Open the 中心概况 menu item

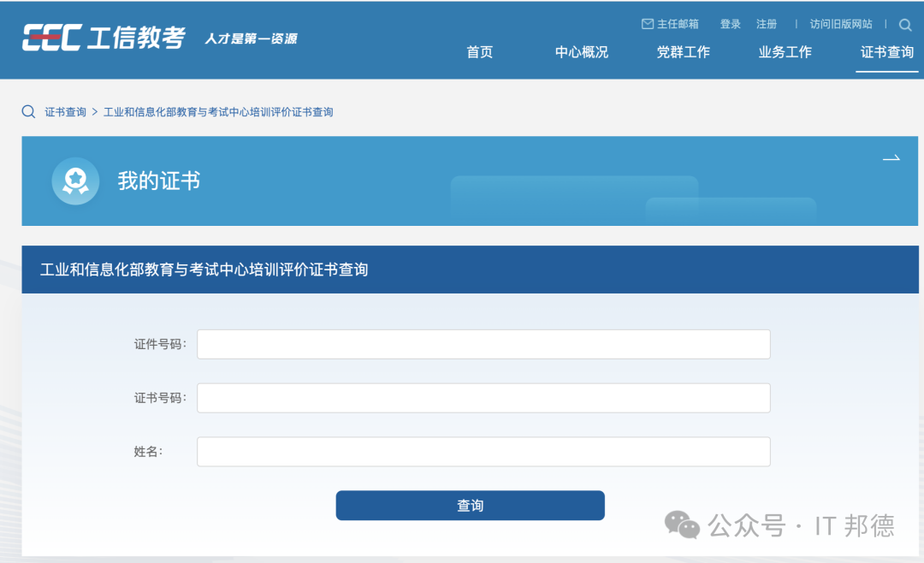[x=582, y=52]
